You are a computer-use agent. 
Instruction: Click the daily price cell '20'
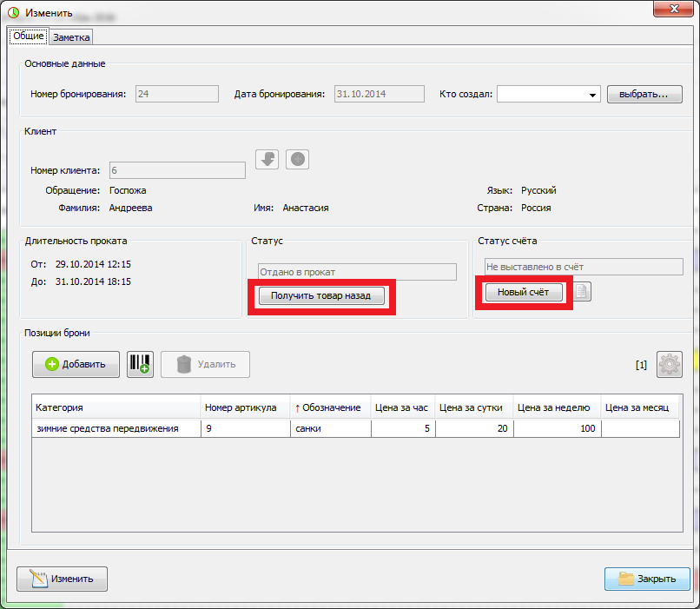pyautogui.click(x=474, y=428)
